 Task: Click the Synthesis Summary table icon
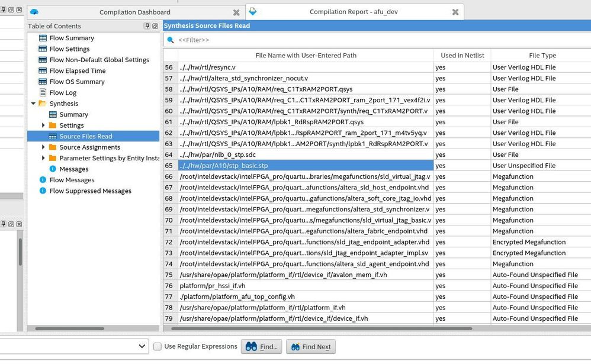(53, 115)
